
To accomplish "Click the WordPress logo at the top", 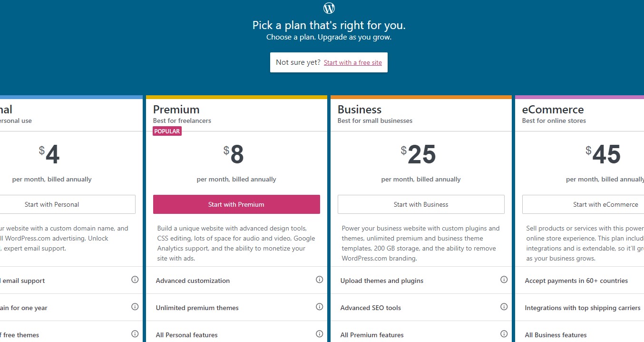I will point(329,8).
